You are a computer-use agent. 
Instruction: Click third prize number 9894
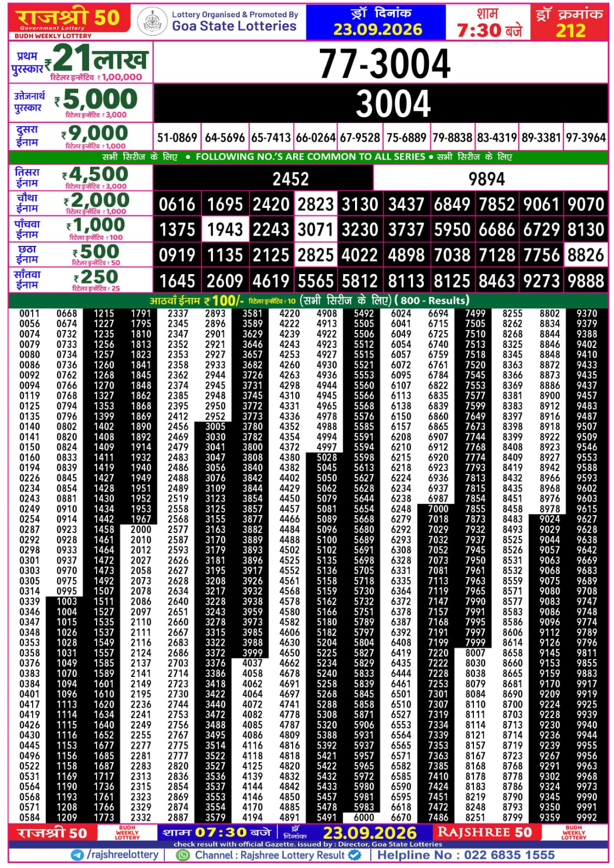487,179
